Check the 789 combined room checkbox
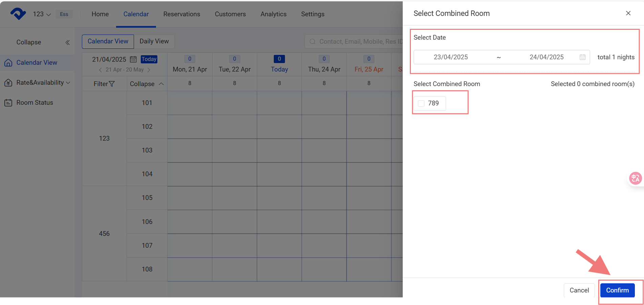 point(421,103)
